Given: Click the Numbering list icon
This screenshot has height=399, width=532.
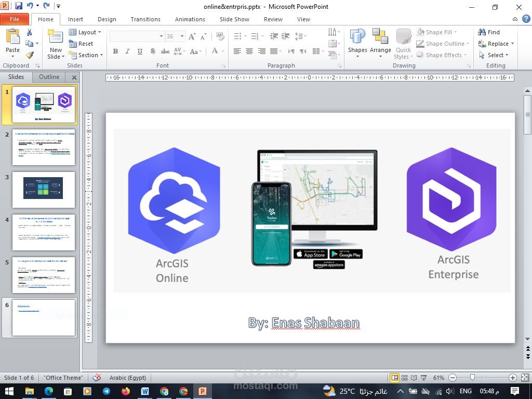Looking at the screenshot, I should 255,36.
